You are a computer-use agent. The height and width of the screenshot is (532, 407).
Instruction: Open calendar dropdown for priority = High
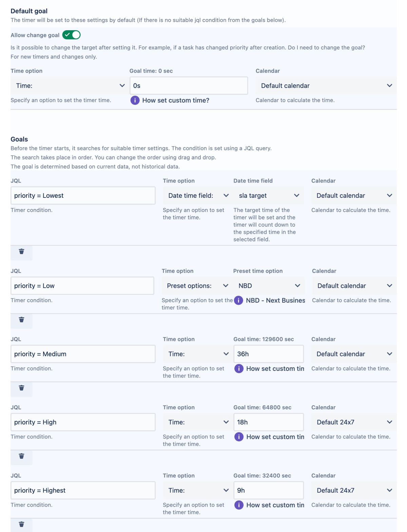pos(354,422)
